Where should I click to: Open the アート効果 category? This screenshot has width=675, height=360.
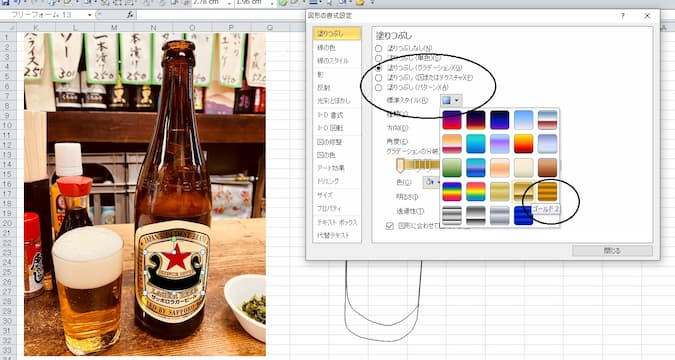337,168
